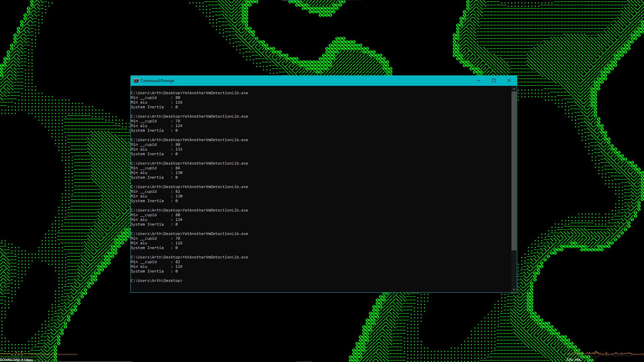Screen dimensions: 644x362
Task: Click the empty prompt line C:\Users\Arth\Desktop>
Action: tap(157, 281)
